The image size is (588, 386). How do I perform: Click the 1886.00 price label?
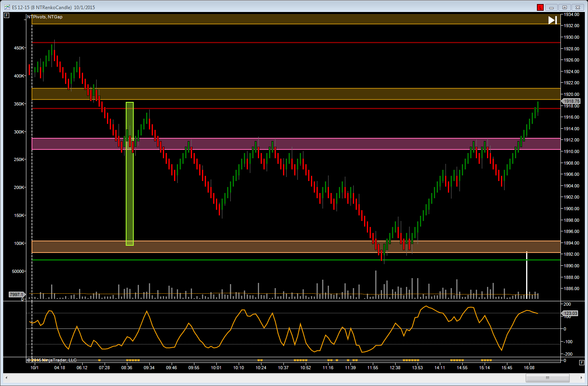(x=571, y=289)
